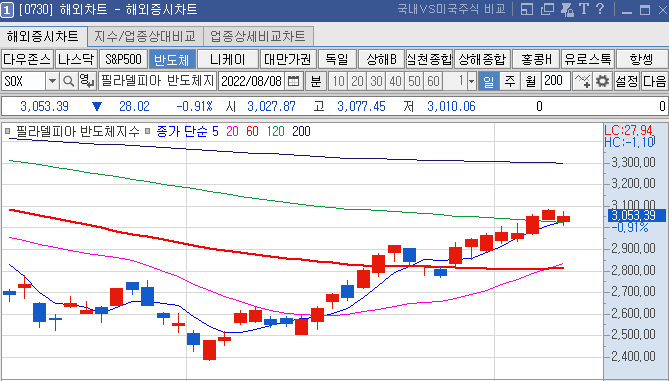Click the window layout icon in title bar
Screen dimensions: 669x381
coord(527,9)
